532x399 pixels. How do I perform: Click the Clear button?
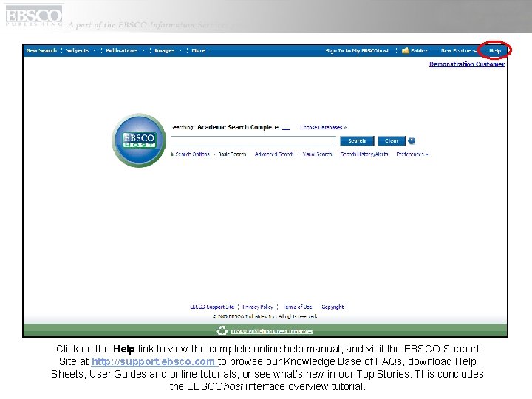pos(392,141)
